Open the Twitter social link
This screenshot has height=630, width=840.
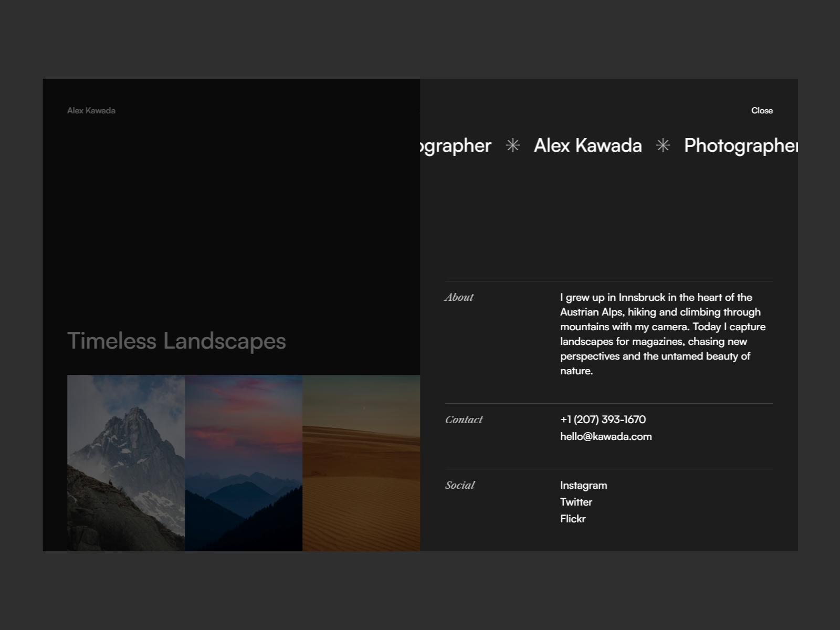575,502
